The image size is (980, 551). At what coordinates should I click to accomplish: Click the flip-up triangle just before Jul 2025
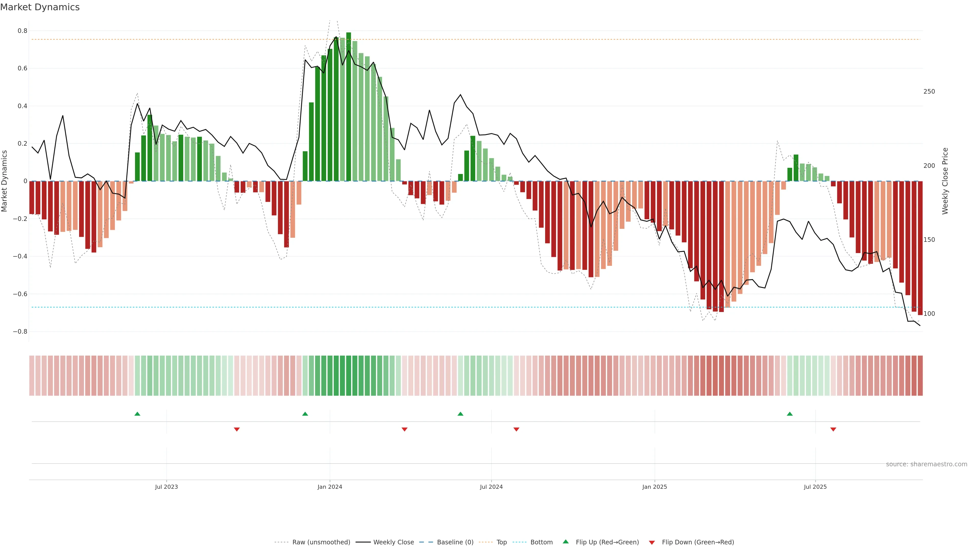click(790, 414)
